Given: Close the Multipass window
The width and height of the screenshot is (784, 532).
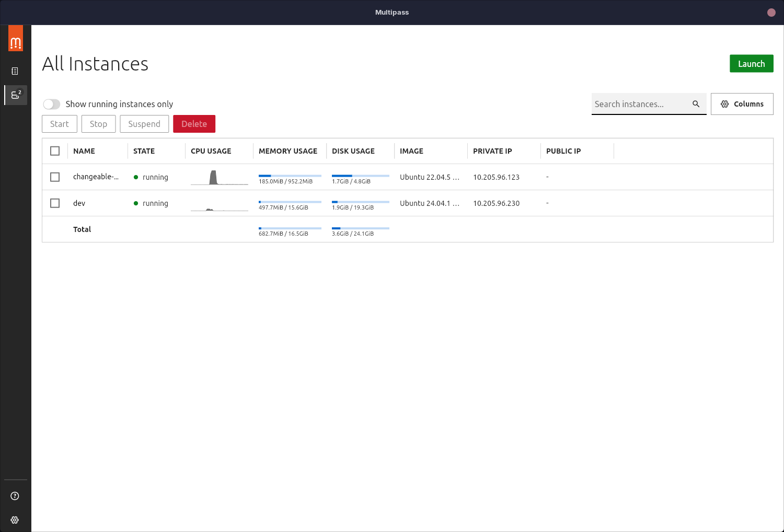Looking at the screenshot, I should (x=771, y=13).
